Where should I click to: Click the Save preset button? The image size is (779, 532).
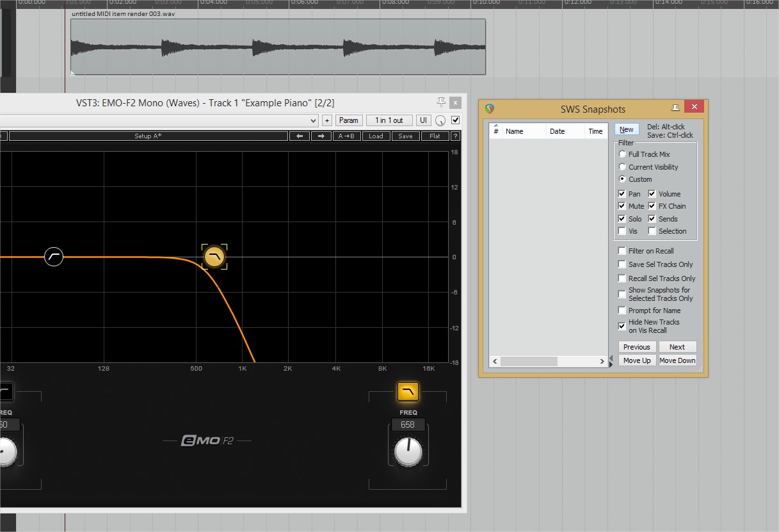click(406, 136)
